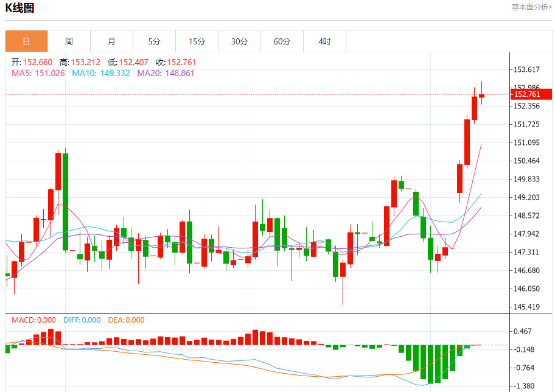Click the 0.467 MACD axis label

click(523, 331)
